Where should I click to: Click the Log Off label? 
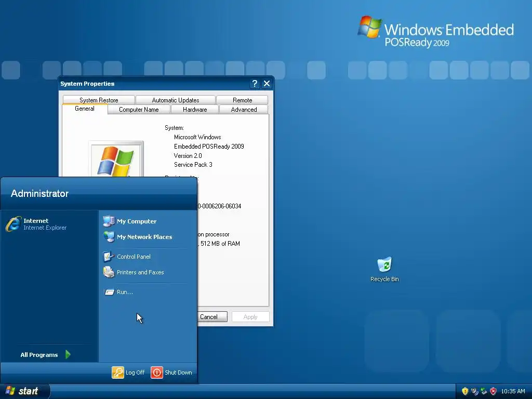(x=135, y=373)
